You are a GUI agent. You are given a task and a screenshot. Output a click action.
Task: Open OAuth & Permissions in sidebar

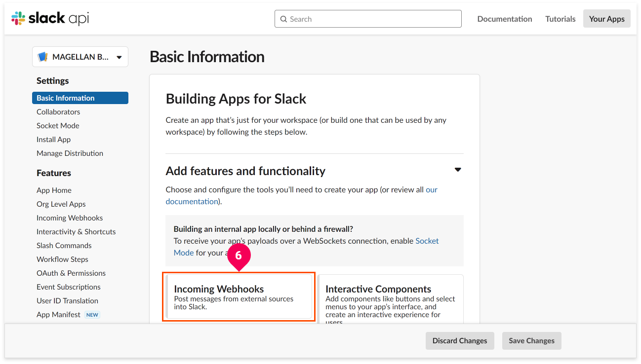[71, 273]
